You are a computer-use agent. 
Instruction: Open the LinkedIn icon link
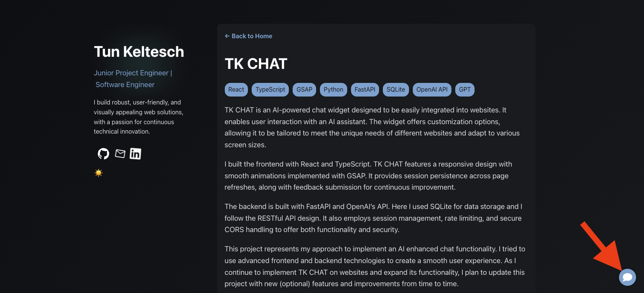pyautogui.click(x=135, y=154)
